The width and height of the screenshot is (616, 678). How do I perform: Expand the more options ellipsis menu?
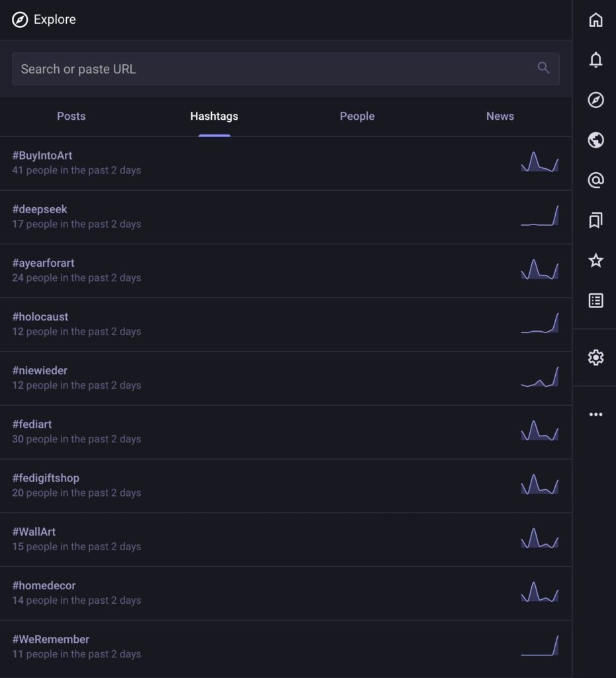pyautogui.click(x=595, y=414)
